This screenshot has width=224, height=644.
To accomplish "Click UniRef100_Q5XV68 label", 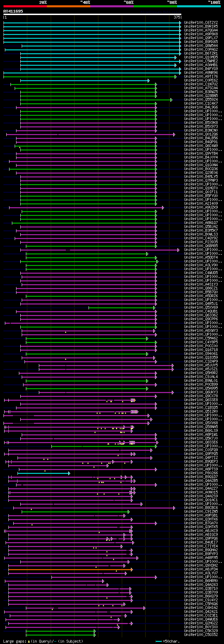I will pyautogui.click(x=201, y=423).
